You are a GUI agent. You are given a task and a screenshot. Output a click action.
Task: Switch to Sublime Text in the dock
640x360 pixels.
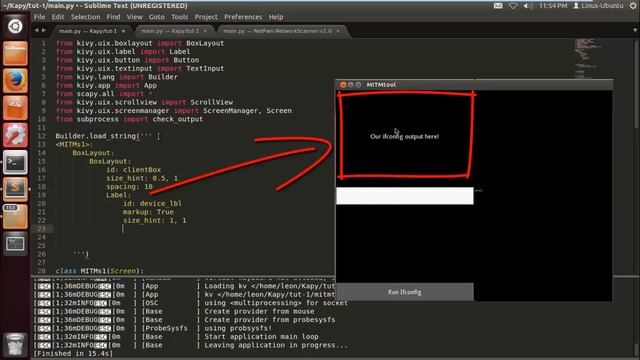click(15, 189)
